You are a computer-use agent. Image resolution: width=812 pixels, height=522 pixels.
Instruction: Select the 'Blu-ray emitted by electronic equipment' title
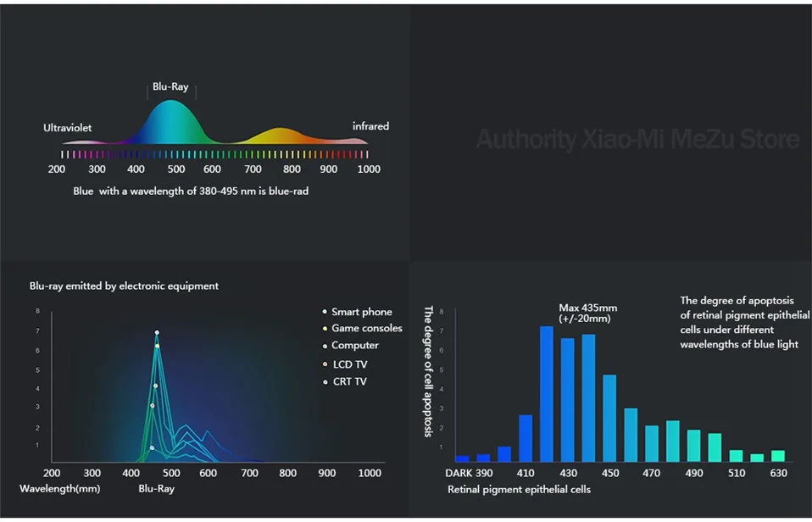click(124, 286)
